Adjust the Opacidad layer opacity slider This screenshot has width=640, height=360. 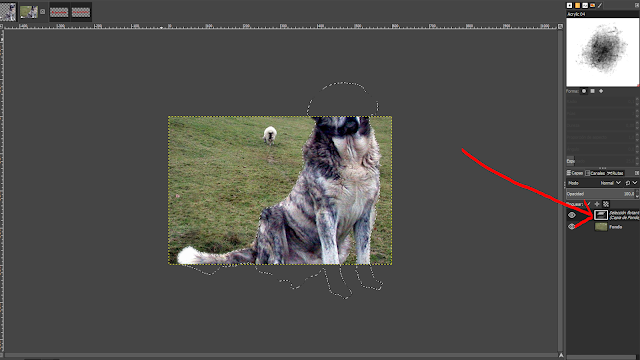[600, 194]
